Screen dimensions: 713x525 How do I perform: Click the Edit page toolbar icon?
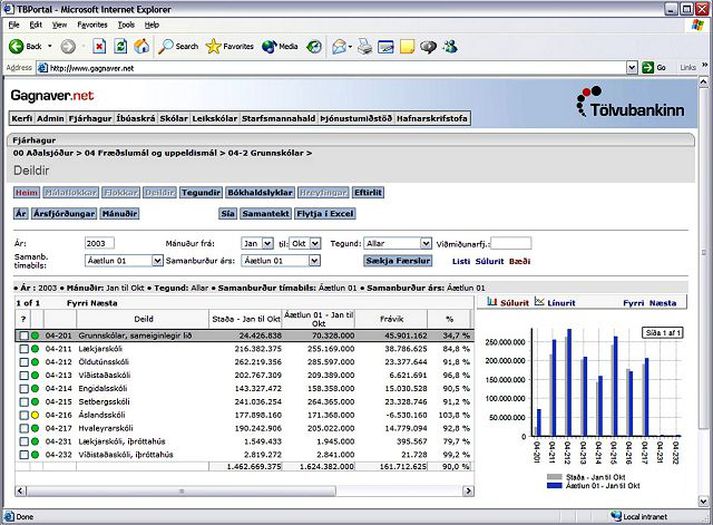(386, 46)
